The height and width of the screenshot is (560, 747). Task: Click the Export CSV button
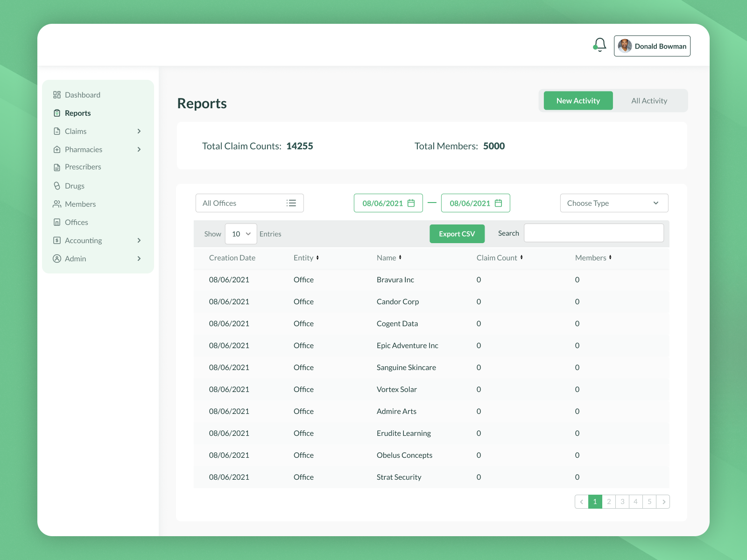(457, 234)
